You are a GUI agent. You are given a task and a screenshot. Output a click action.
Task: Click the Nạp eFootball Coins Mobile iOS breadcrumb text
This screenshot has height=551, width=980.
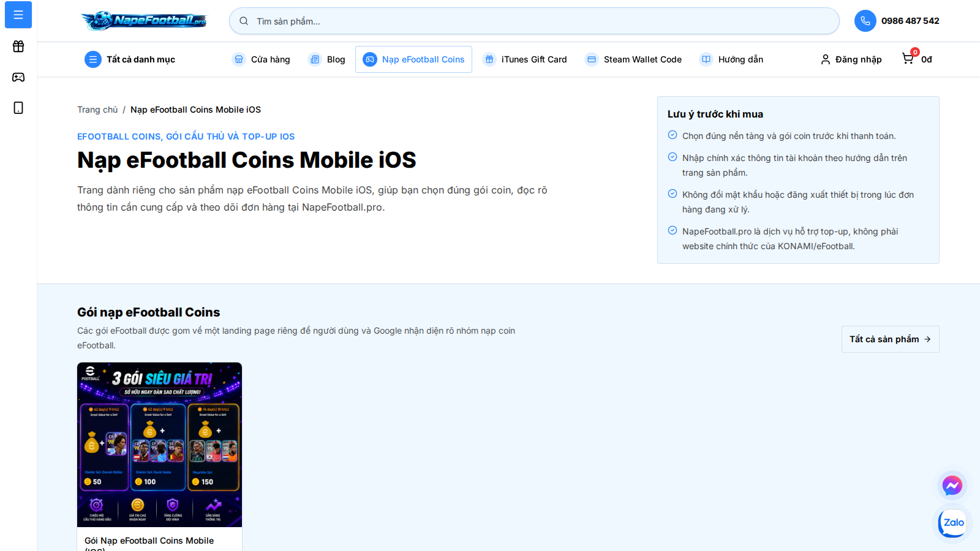click(x=195, y=110)
